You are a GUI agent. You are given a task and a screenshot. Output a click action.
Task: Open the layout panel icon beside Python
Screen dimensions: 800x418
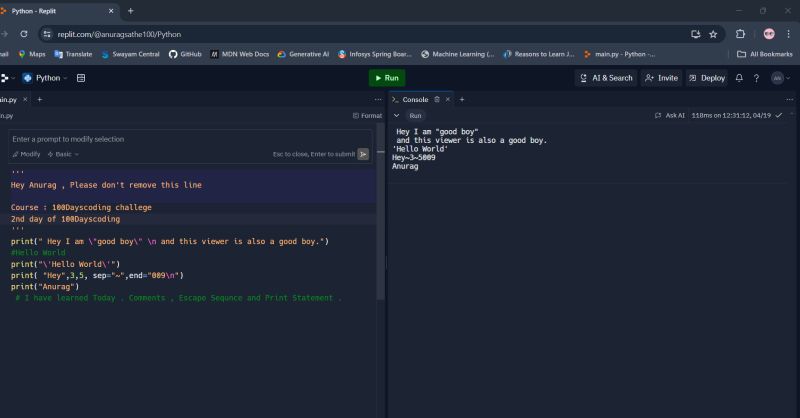(x=81, y=78)
